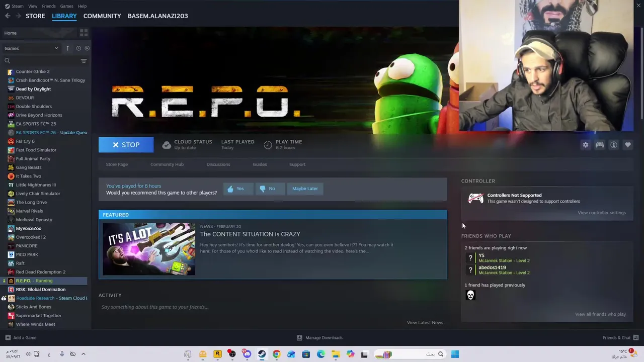Open Manage Downloads
This screenshot has width=644, height=362.
point(319,338)
